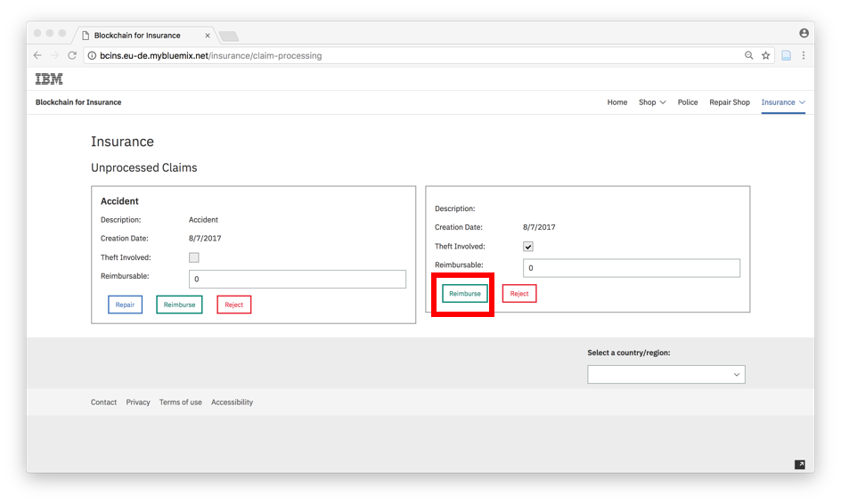Click the browser forward arrow
The width and height of the screenshot is (841, 504).
pos(54,55)
